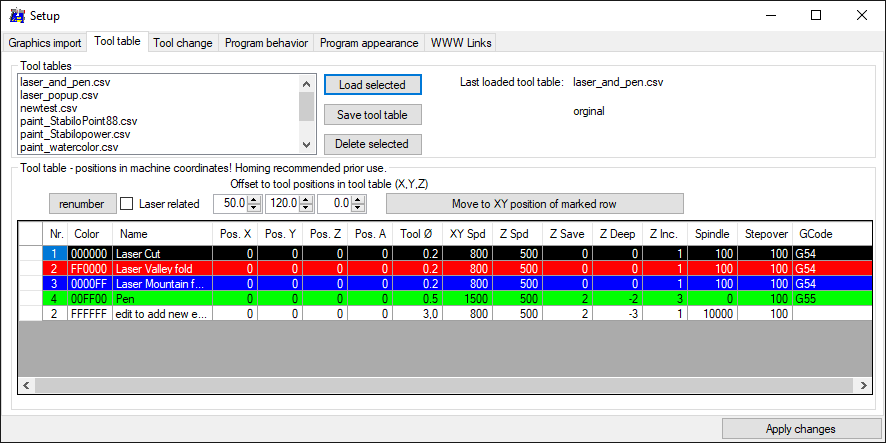Screen dimensions: 886x443
Task: Click the table scroll left arrow
Action: pos(26,385)
